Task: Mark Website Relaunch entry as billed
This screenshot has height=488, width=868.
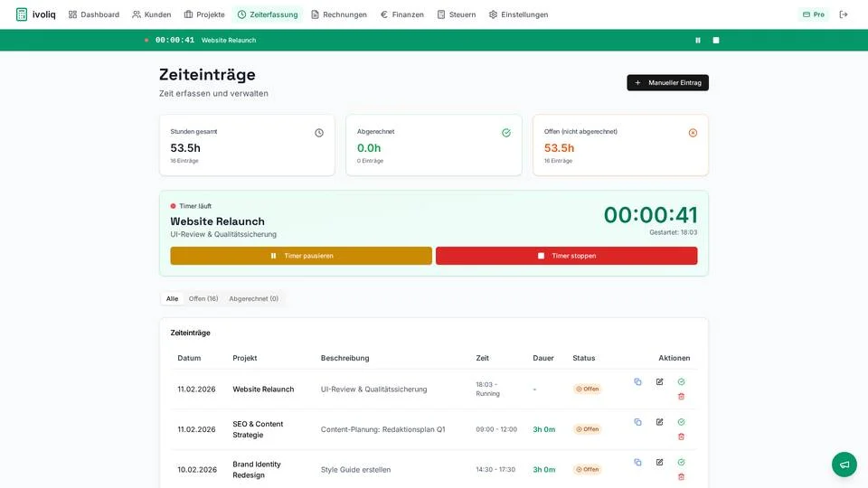Action: 681,381
